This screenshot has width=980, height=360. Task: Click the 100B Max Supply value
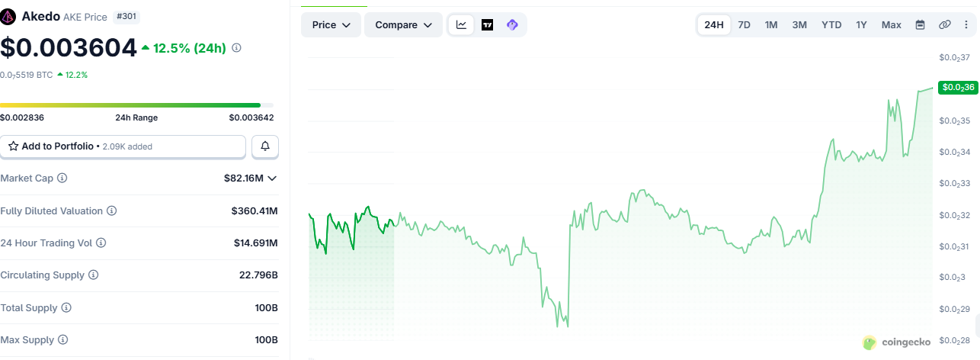pos(267,339)
